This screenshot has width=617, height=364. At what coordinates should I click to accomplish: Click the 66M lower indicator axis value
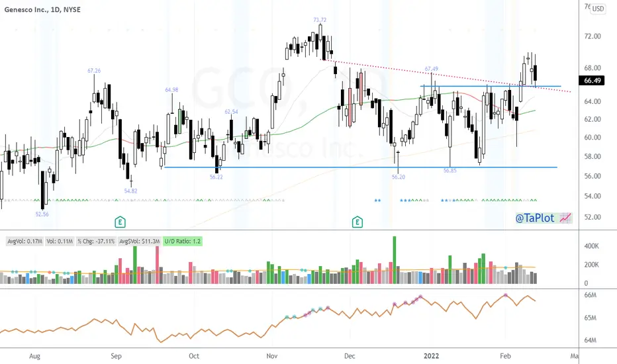coord(591,295)
